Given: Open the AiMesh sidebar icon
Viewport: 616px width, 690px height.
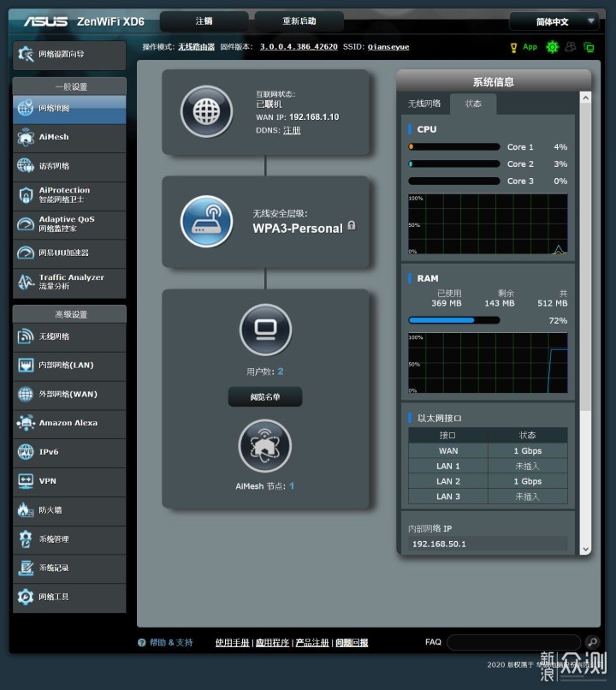Looking at the screenshot, I should (x=26, y=137).
